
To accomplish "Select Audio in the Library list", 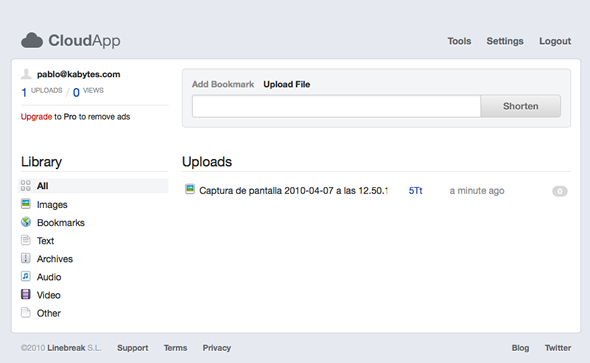I will [x=49, y=277].
